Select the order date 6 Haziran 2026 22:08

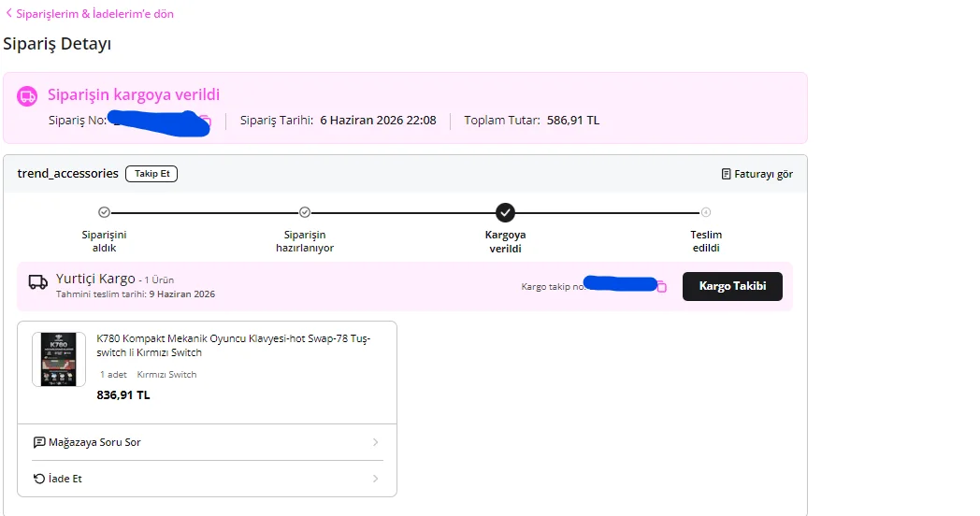(378, 121)
